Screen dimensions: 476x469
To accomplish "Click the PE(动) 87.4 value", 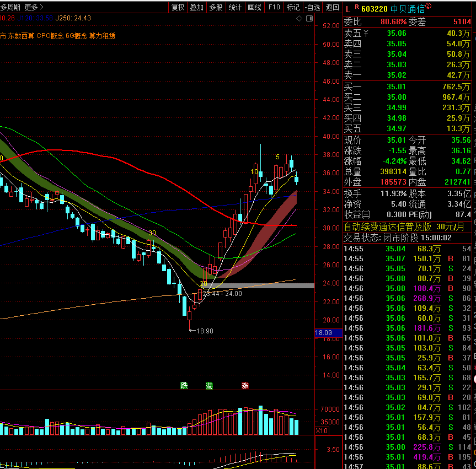I will [x=463, y=215].
